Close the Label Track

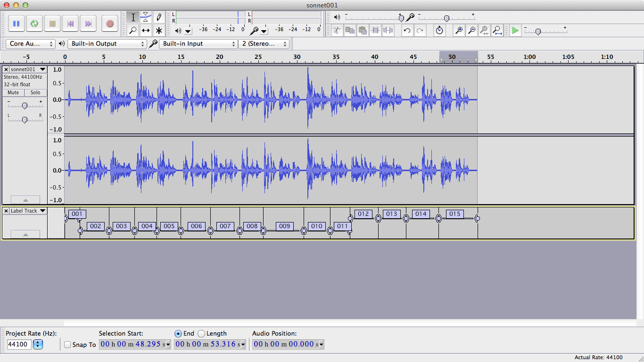pos(6,211)
